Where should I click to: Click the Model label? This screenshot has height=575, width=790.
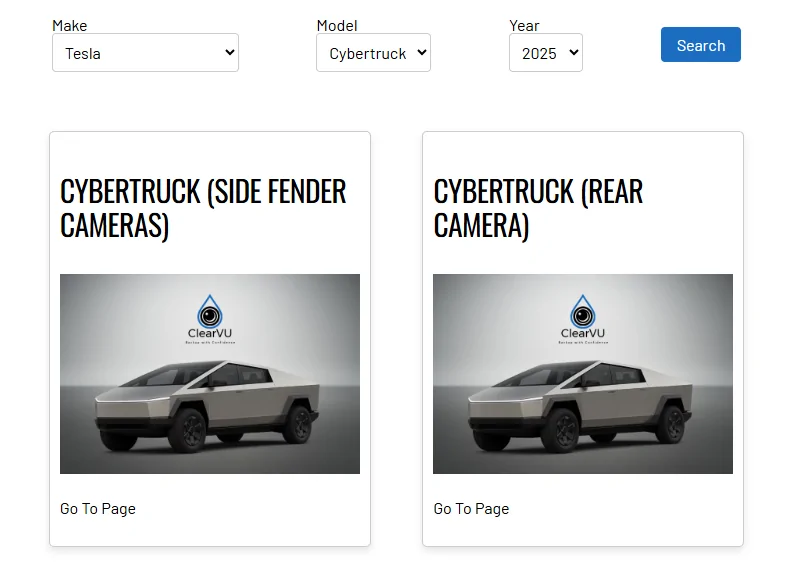[337, 26]
